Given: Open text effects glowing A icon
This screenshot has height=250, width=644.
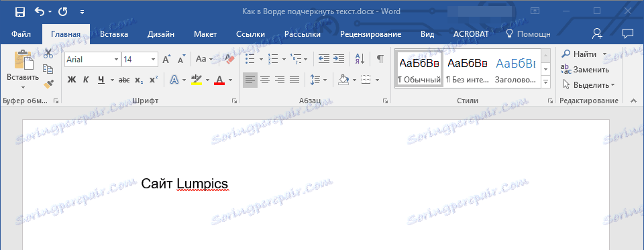Looking at the screenshot, I should click(x=174, y=80).
